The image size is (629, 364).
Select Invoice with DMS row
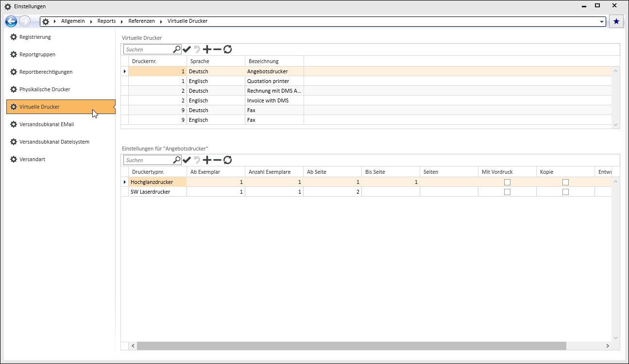(366, 100)
